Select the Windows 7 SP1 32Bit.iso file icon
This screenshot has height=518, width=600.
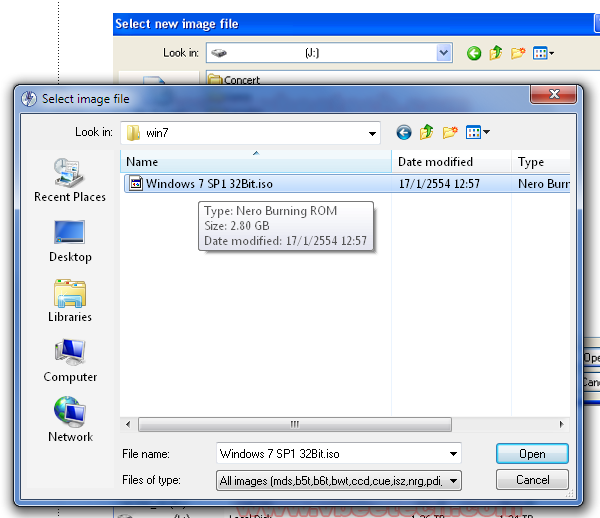click(135, 183)
